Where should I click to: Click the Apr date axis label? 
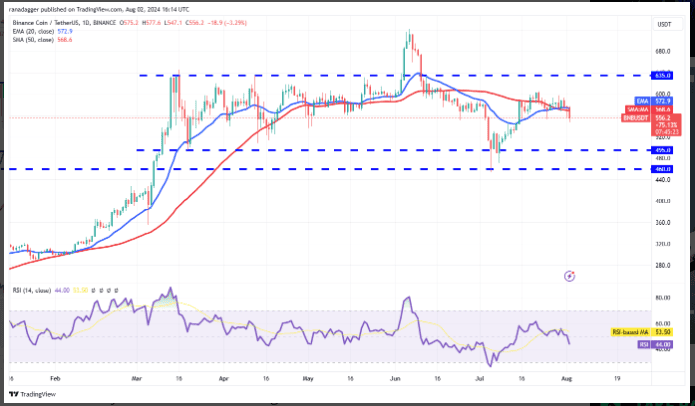tap(223, 379)
